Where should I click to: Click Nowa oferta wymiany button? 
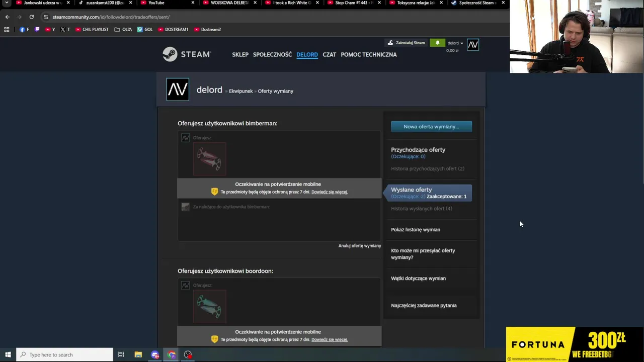[x=431, y=127]
